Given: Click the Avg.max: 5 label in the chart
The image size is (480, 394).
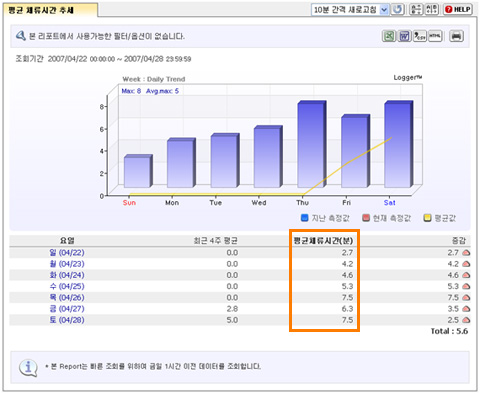Looking at the screenshot, I should coord(162,91).
